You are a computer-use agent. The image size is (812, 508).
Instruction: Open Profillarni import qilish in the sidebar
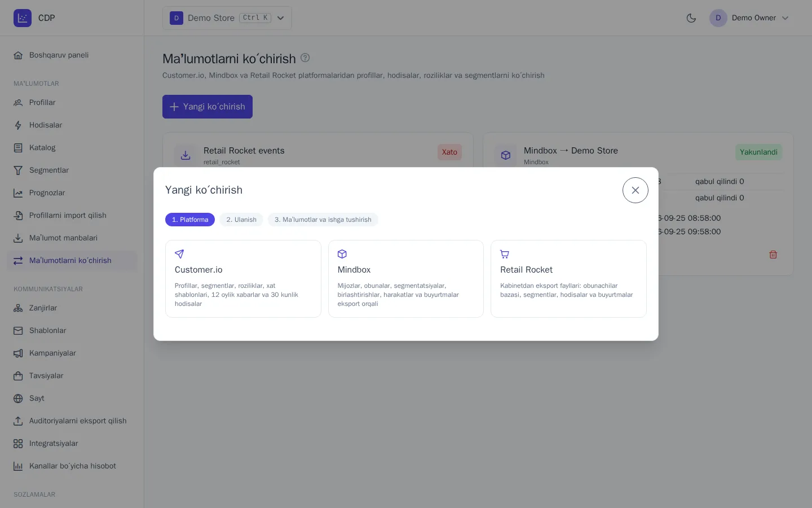[x=72, y=216]
